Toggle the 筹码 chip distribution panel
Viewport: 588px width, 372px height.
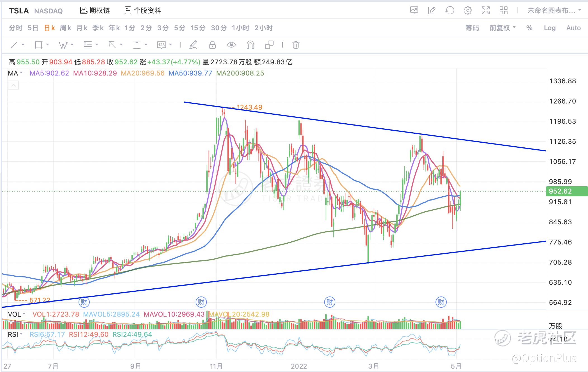[472, 28]
